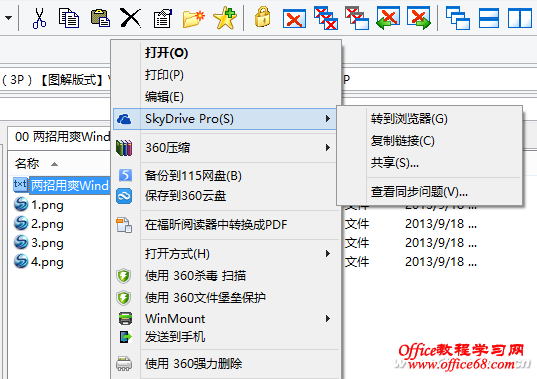Click the Paste clipboard toolbar icon
Screen dimensions: 537x379
click(100, 18)
